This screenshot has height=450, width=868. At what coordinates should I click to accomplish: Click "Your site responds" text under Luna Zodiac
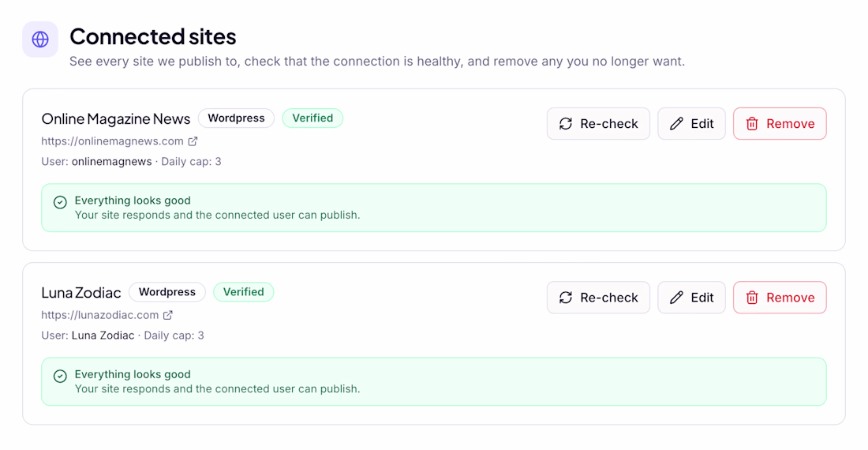pyautogui.click(x=218, y=388)
